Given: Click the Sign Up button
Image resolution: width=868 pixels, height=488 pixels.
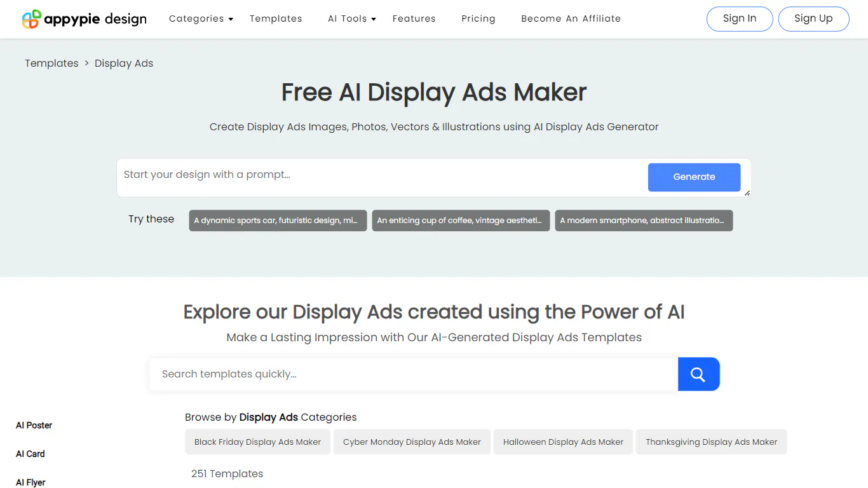Looking at the screenshot, I should click(x=813, y=19).
